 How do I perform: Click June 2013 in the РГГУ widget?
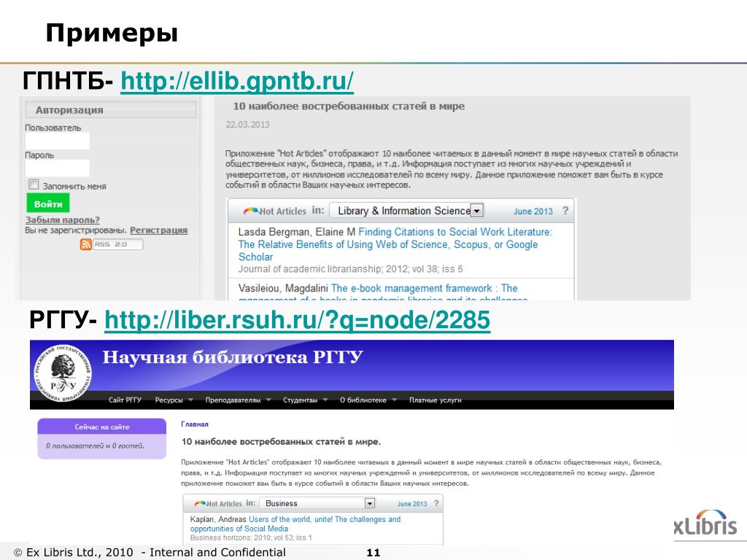(412, 504)
